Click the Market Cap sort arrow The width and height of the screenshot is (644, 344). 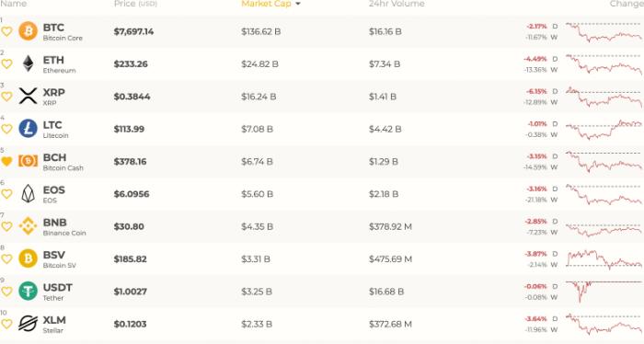tap(298, 4)
